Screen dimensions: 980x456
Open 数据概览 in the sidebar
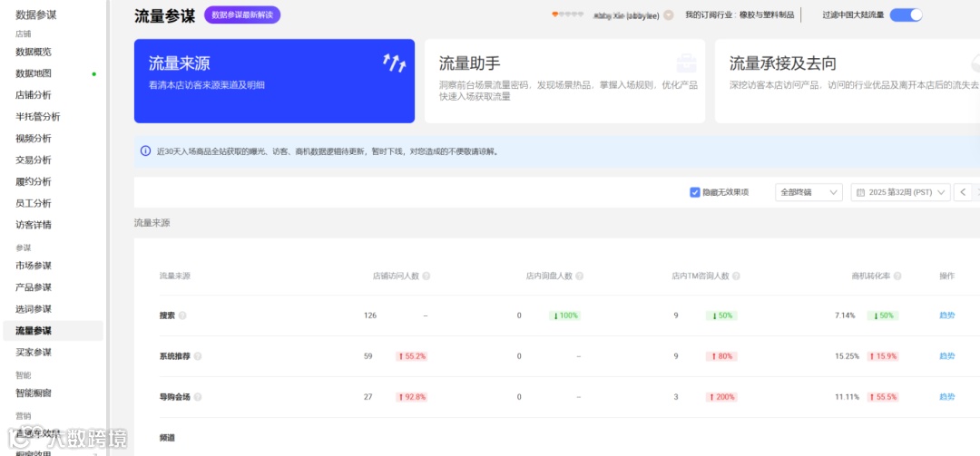(34, 52)
